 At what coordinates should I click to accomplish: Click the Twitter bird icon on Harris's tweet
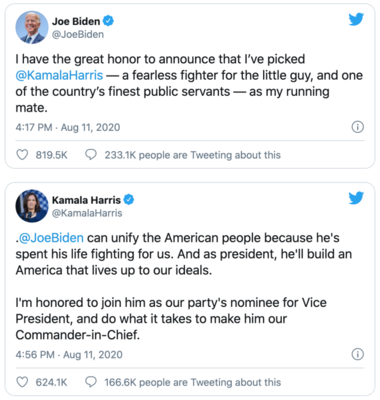(356, 198)
